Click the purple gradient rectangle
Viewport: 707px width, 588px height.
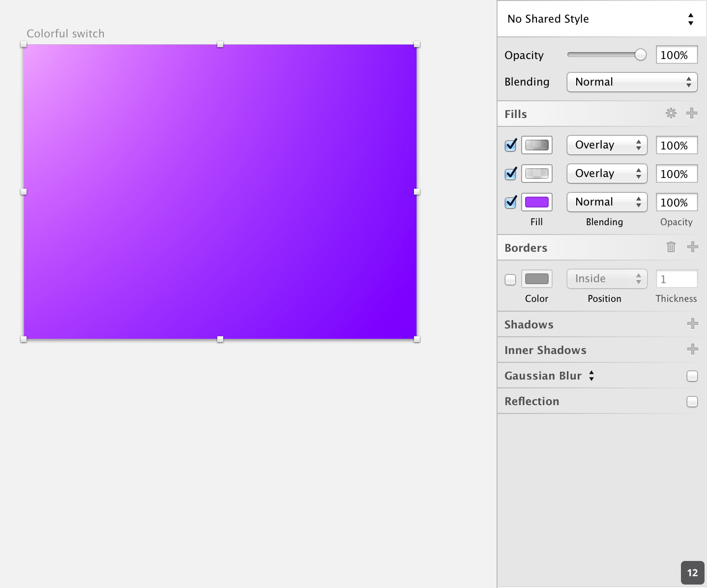coord(220,192)
